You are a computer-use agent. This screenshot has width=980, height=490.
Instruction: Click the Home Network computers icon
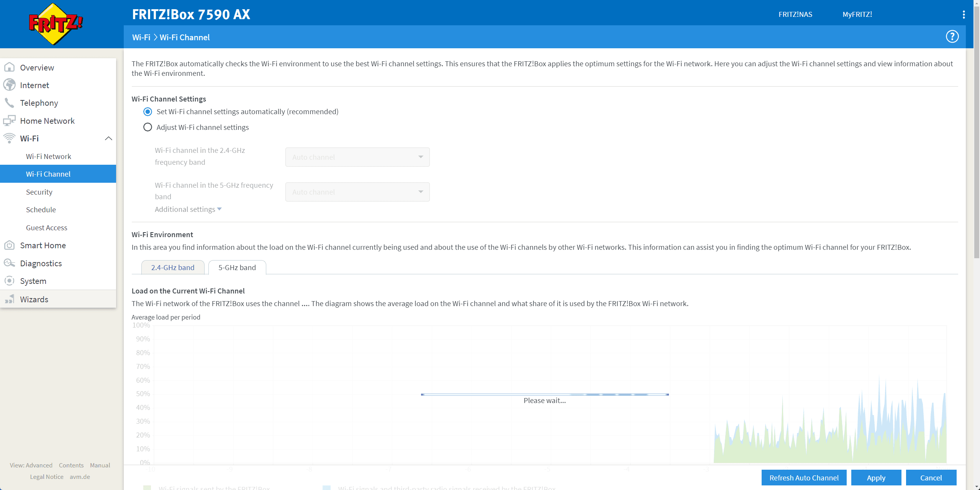(9, 121)
